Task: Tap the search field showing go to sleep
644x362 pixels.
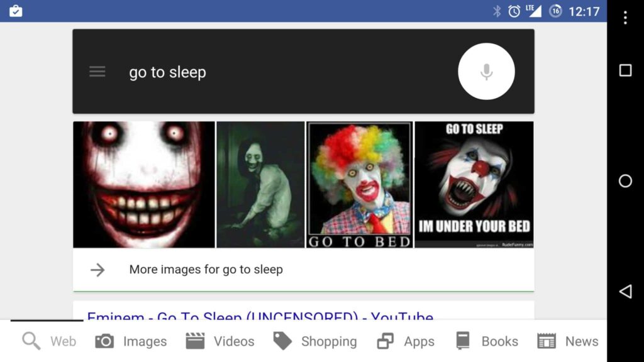Action: (x=252, y=71)
